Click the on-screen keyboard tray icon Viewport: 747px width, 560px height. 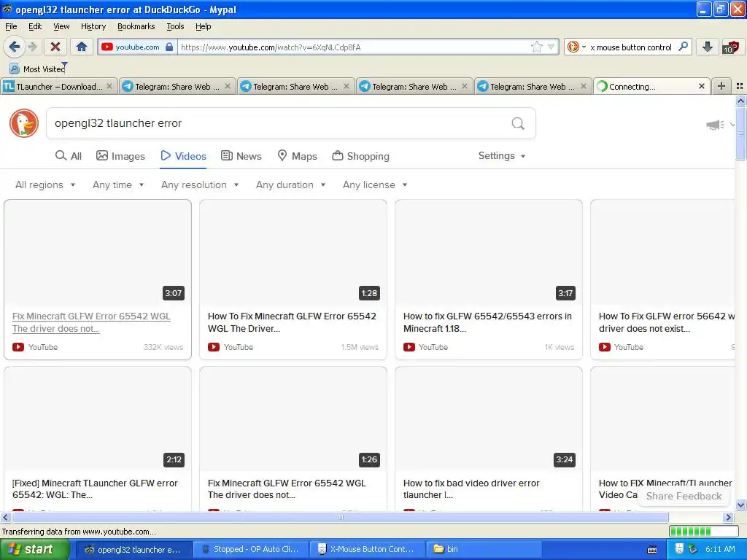[653, 550]
